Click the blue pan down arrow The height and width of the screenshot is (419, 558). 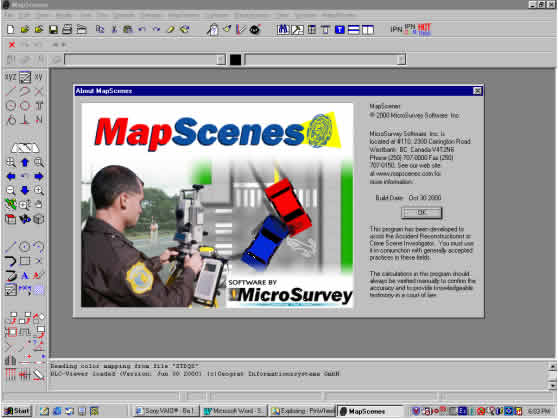[25, 190]
